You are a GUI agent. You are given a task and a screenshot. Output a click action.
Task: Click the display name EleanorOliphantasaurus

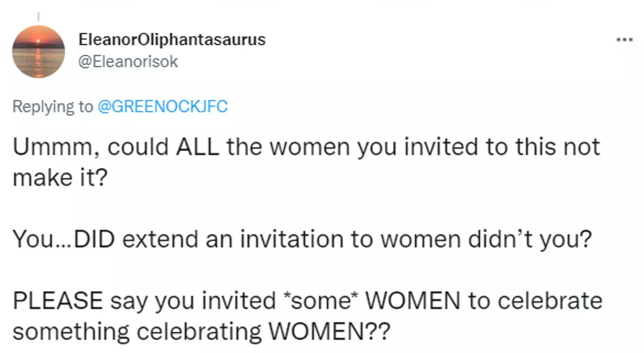click(x=172, y=39)
